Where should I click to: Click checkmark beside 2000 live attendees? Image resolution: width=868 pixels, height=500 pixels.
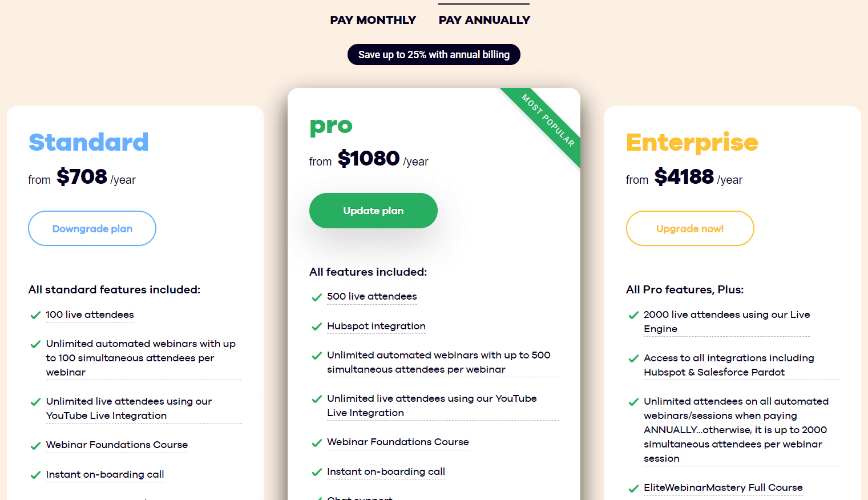point(633,315)
